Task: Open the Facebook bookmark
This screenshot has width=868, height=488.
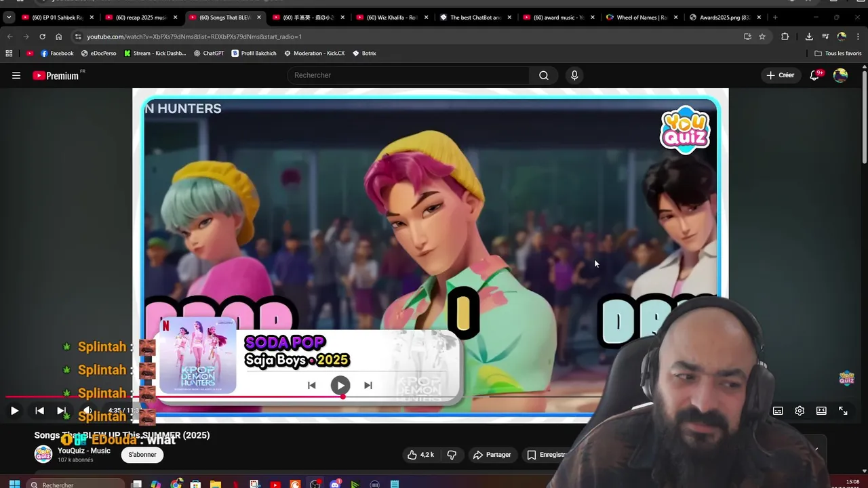Action: (57, 53)
